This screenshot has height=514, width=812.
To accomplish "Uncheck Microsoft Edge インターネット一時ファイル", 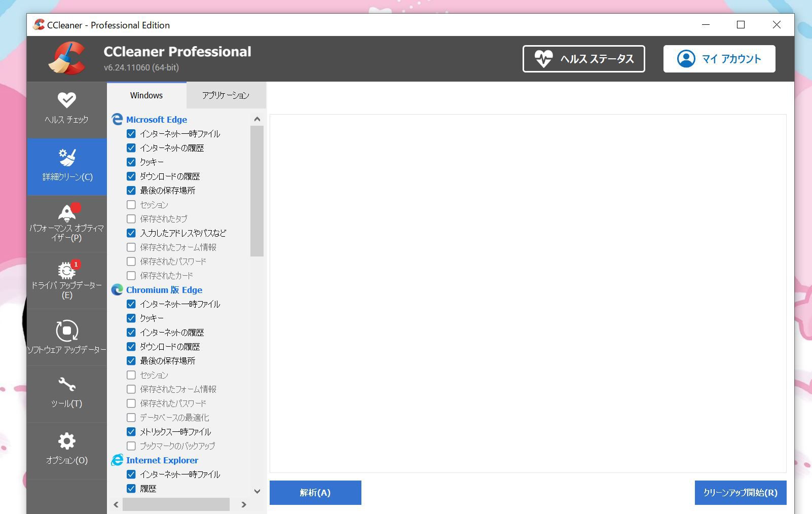I will coord(131,134).
